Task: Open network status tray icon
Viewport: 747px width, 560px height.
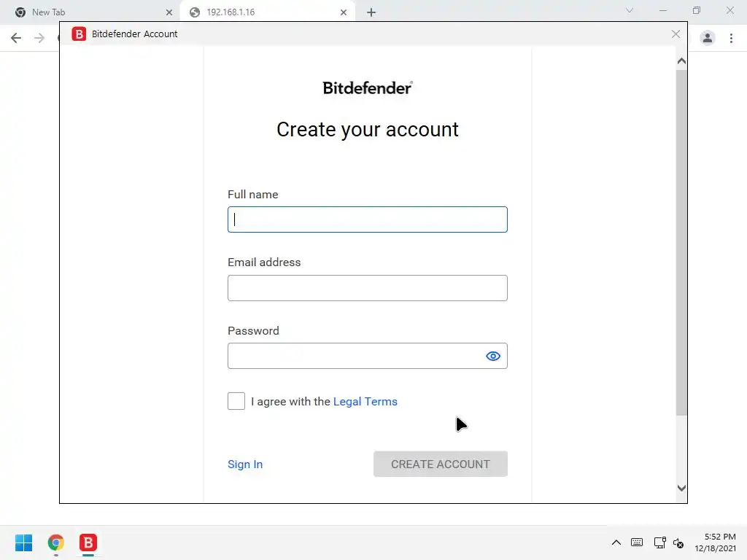Action: click(x=659, y=542)
